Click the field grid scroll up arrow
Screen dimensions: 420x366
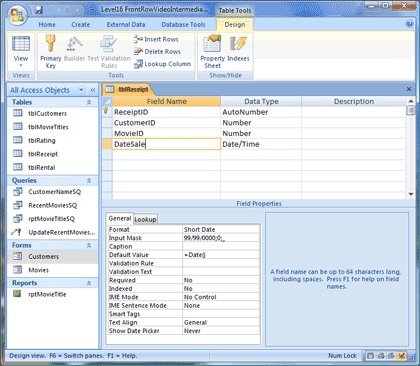(411, 101)
